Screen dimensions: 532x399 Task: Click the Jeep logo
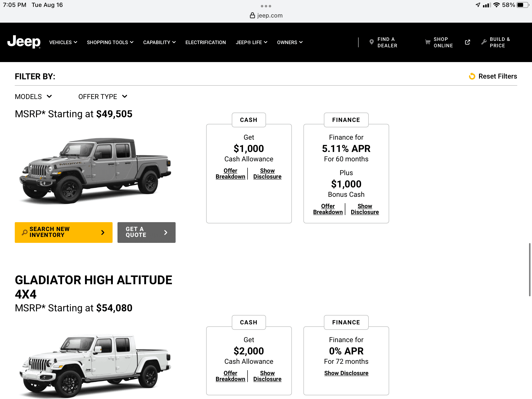click(24, 42)
